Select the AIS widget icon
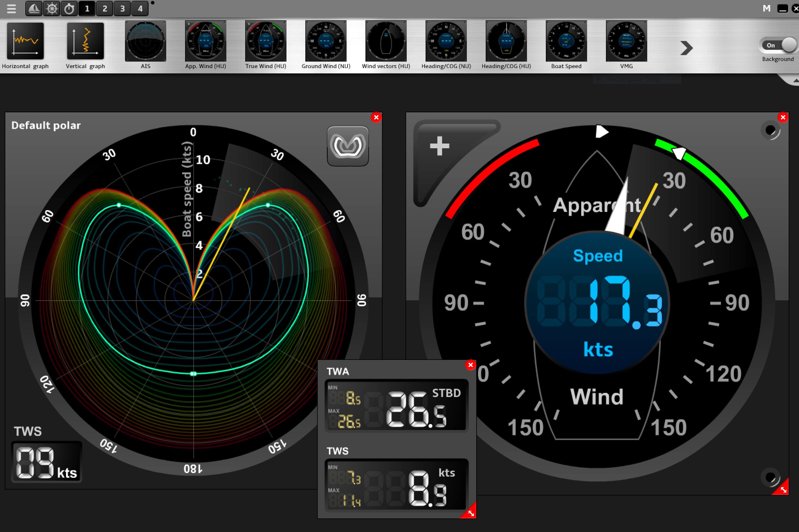Screen dimensions: 799x532 (x=146, y=41)
